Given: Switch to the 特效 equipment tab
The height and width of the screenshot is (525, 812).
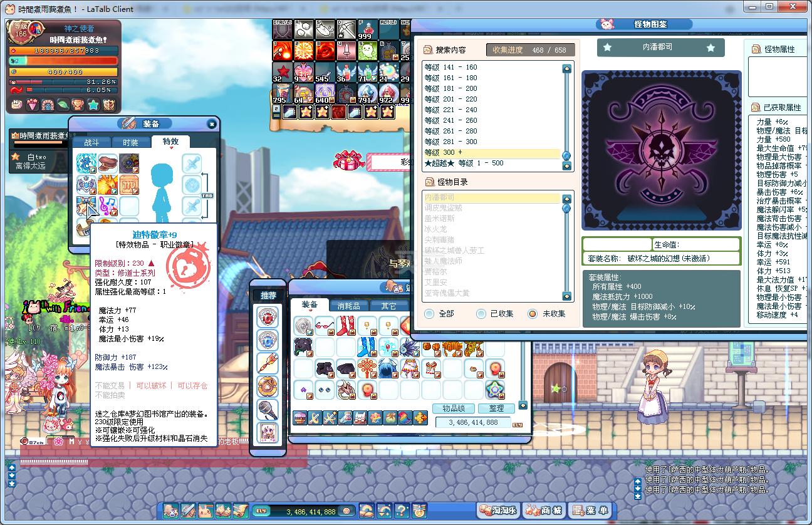Looking at the screenshot, I should [170, 142].
